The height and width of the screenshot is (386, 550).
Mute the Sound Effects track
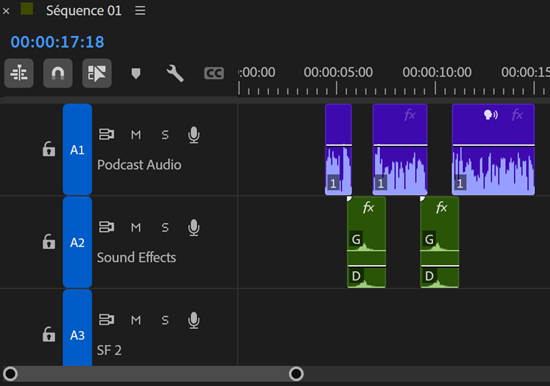point(136,227)
